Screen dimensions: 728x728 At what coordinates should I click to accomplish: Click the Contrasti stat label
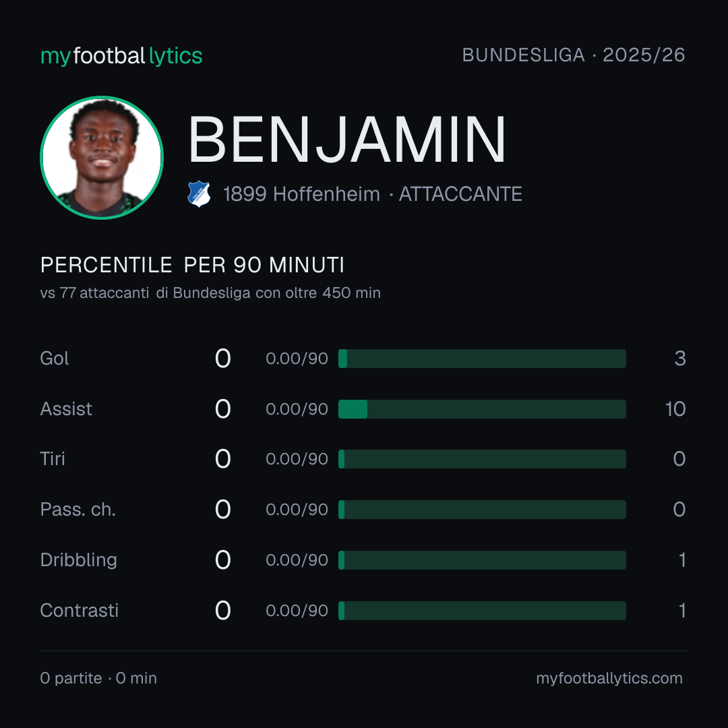80,611
